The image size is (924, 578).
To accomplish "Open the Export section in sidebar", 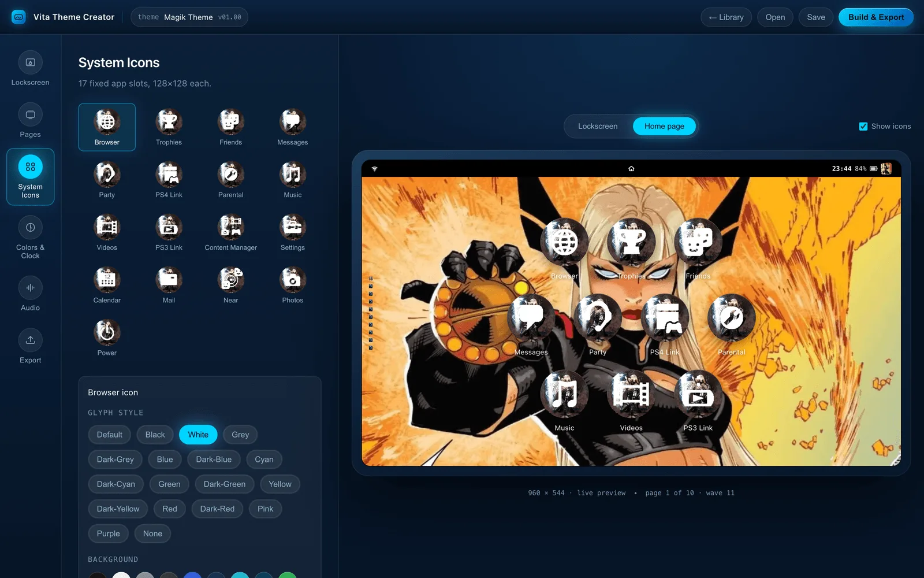I will tap(30, 346).
